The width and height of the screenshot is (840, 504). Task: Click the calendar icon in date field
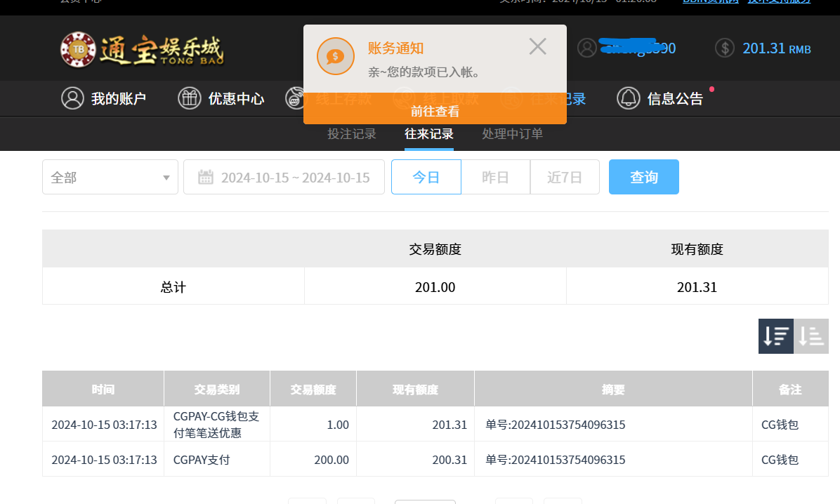pyautogui.click(x=205, y=177)
